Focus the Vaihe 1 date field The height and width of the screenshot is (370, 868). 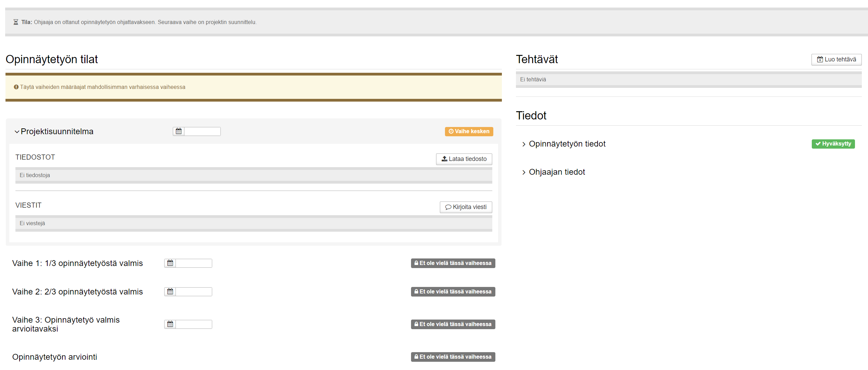pyautogui.click(x=194, y=263)
